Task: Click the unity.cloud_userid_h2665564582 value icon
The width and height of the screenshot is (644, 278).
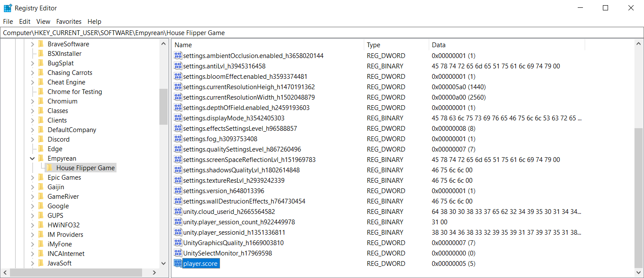Action: coord(178,211)
